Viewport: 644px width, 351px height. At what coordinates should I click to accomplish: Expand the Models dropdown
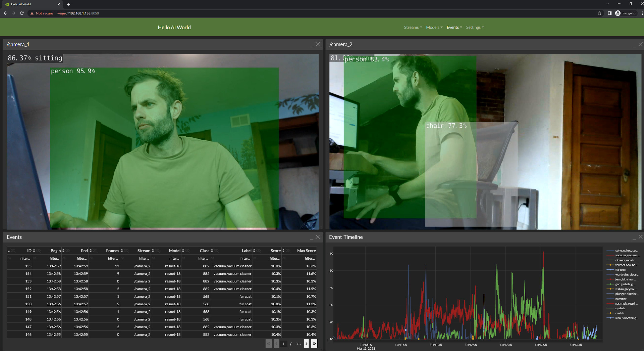(x=434, y=28)
